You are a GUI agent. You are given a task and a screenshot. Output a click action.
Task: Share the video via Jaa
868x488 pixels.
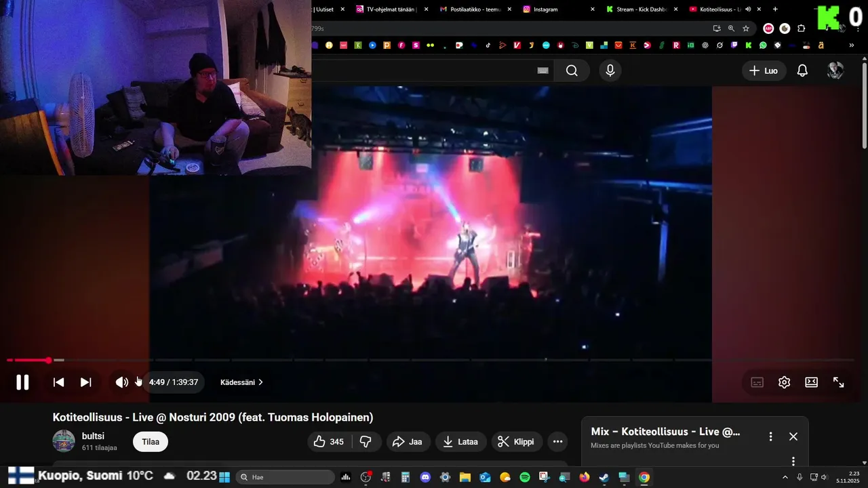(x=408, y=442)
